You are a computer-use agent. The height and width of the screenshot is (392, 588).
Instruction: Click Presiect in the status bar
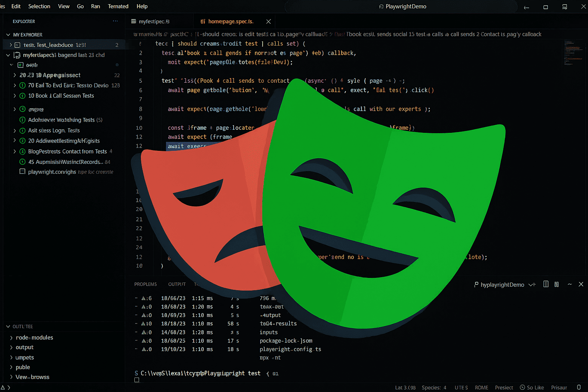(x=504, y=387)
